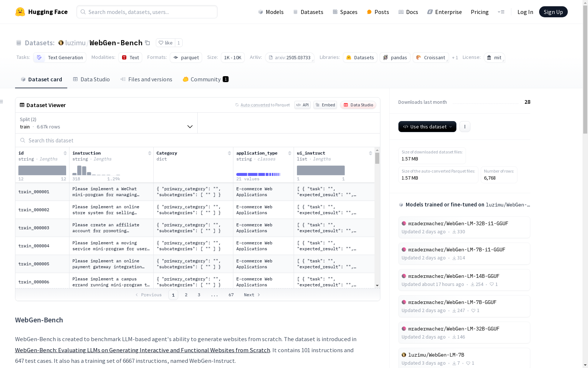Image resolution: width=588 pixels, height=368 pixels.
Task: Open the Files and versions tab
Action: click(146, 79)
